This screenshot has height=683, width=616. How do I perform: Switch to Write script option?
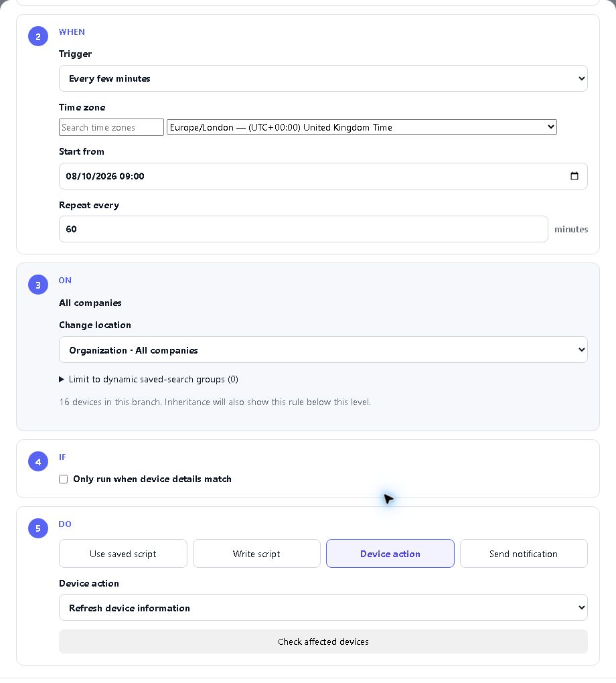[x=256, y=554]
